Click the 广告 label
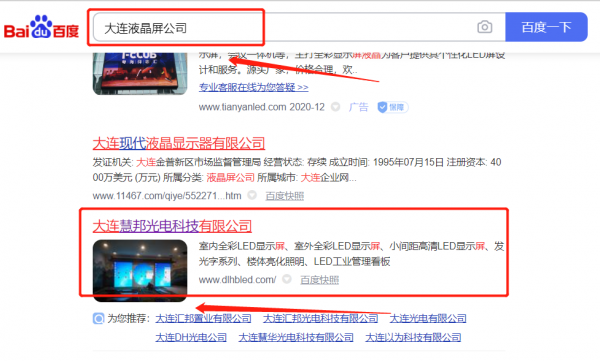The image size is (600, 361). pos(358,107)
